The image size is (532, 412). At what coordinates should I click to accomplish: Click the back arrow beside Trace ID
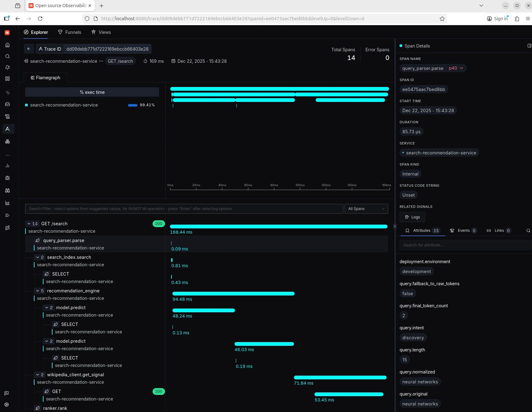pyautogui.click(x=29, y=49)
